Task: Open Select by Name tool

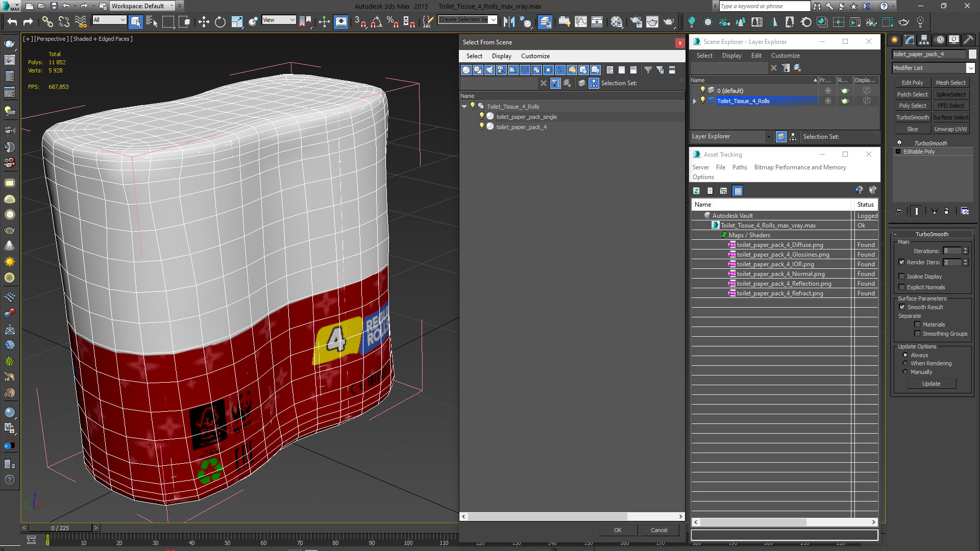Action: [x=152, y=22]
